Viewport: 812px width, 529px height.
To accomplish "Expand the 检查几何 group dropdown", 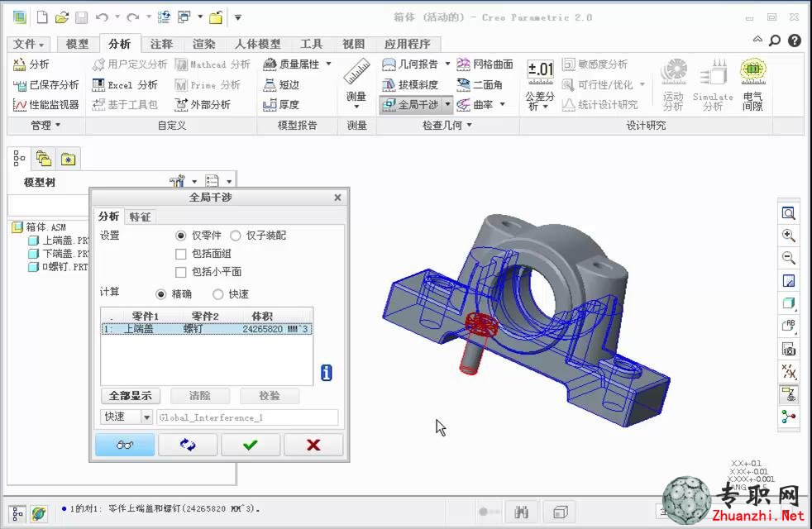I will coord(447,126).
